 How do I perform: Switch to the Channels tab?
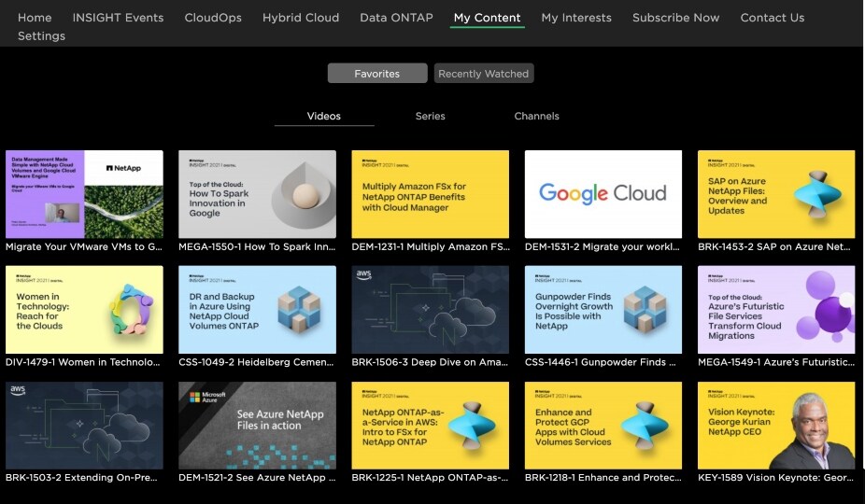click(x=536, y=117)
